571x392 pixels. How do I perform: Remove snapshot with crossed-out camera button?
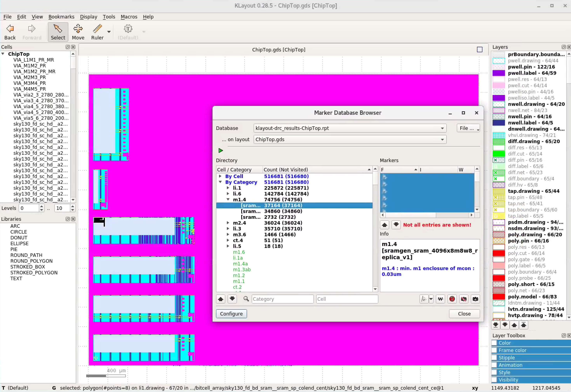tap(464, 299)
